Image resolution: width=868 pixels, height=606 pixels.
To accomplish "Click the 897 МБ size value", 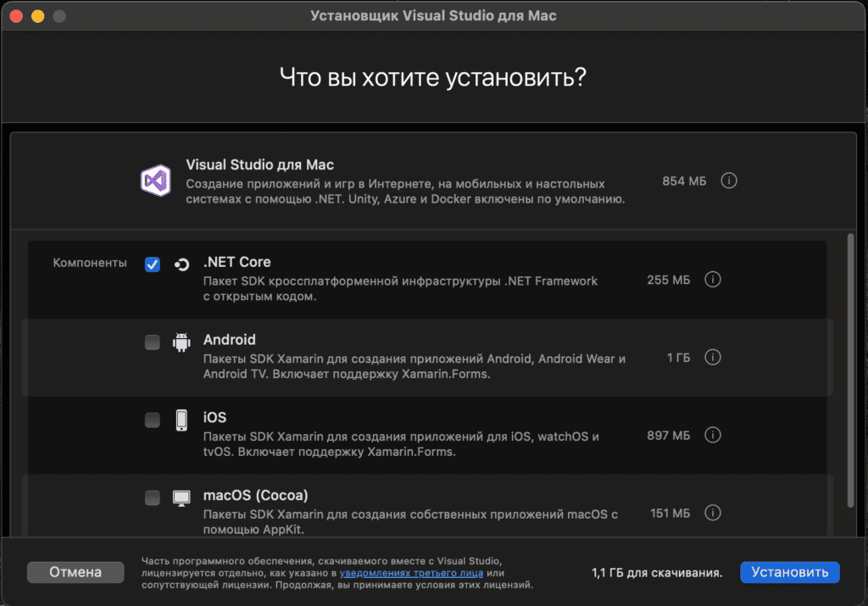I will (669, 436).
